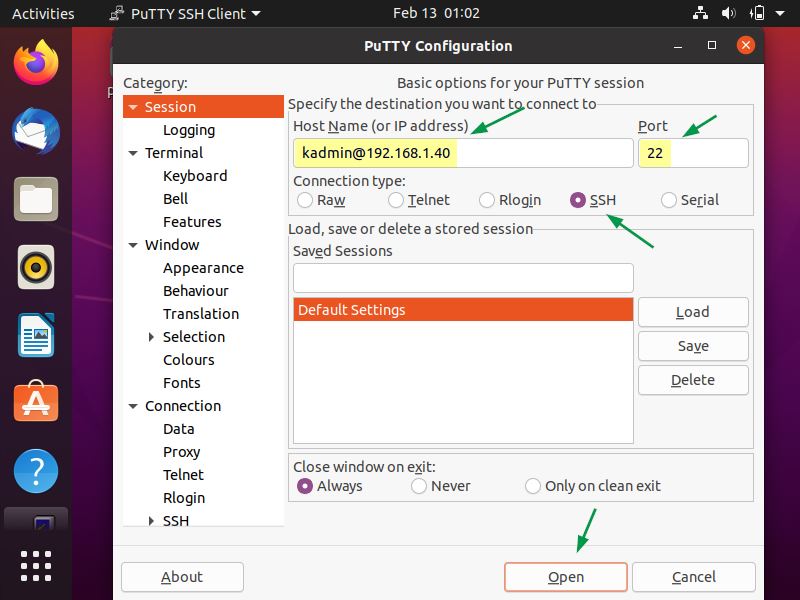Open PuTTY SSH Client app menu
This screenshot has width=800, height=600.
185,14
